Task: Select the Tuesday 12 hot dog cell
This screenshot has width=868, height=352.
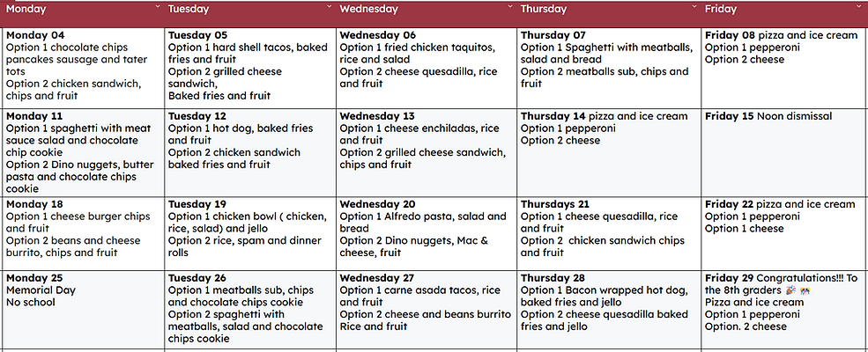Action: (x=250, y=152)
